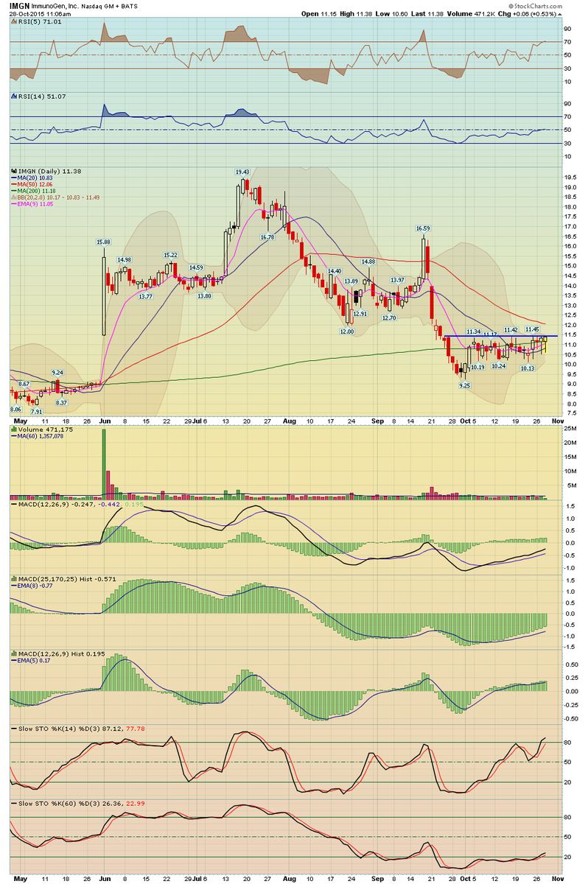Viewport: 588px width, 884px height.
Task: Click the 9.25 low price label
Action: tap(464, 385)
